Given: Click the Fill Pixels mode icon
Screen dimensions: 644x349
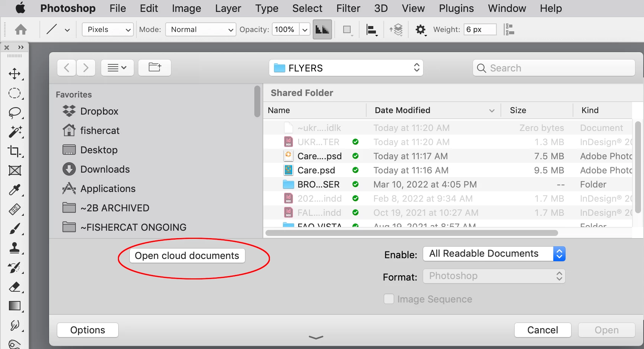Looking at the screenshot, I should (322, 29).
